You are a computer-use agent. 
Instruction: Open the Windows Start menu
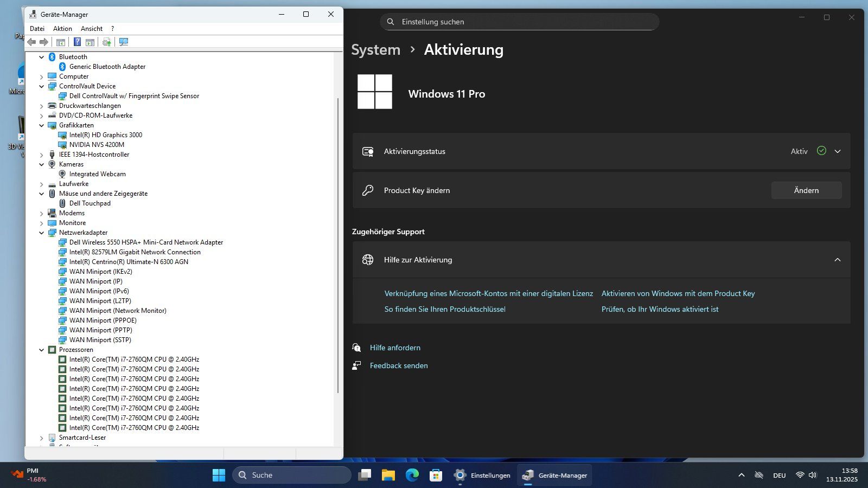click(x=219, y=475)
